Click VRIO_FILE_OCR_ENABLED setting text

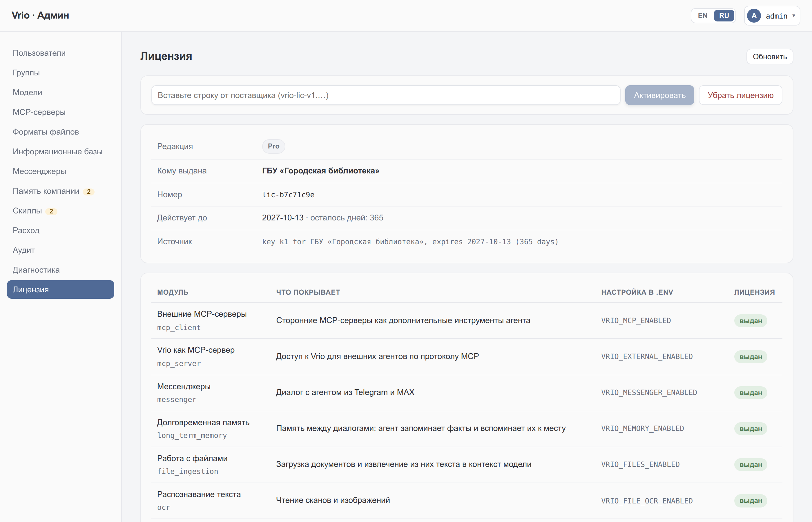647,501
